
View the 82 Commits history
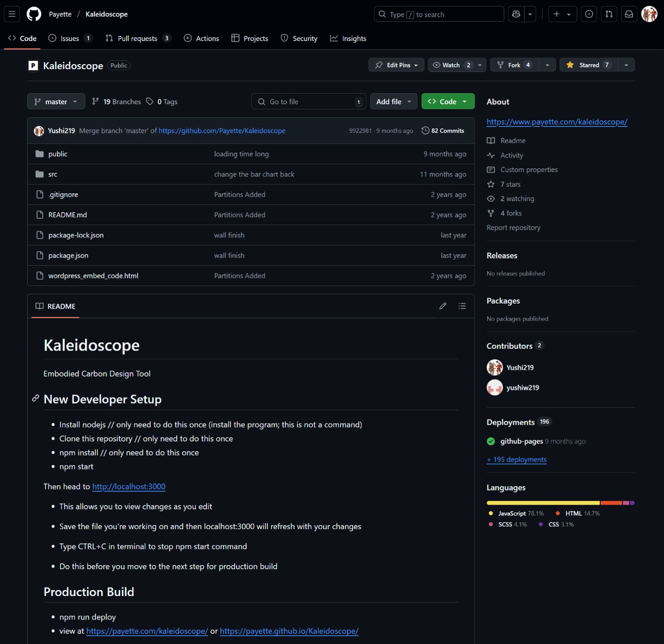[443, 131]
